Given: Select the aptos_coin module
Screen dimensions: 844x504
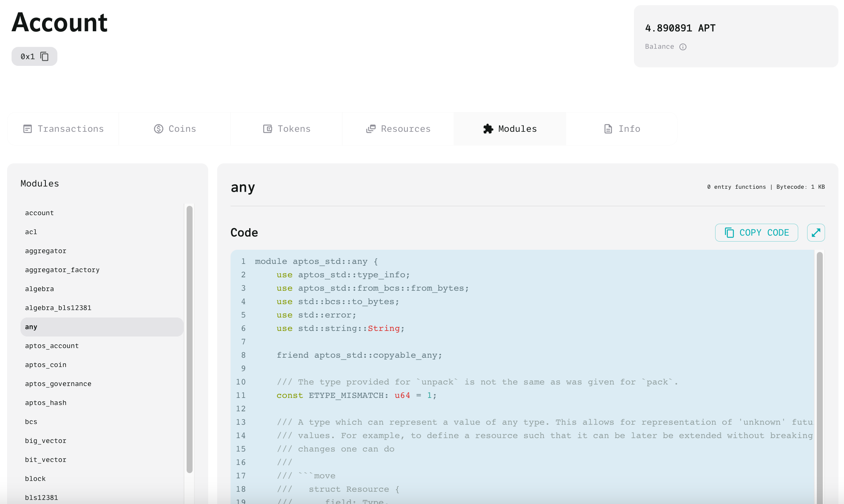Looking at the screenshot, I should 45,364.
